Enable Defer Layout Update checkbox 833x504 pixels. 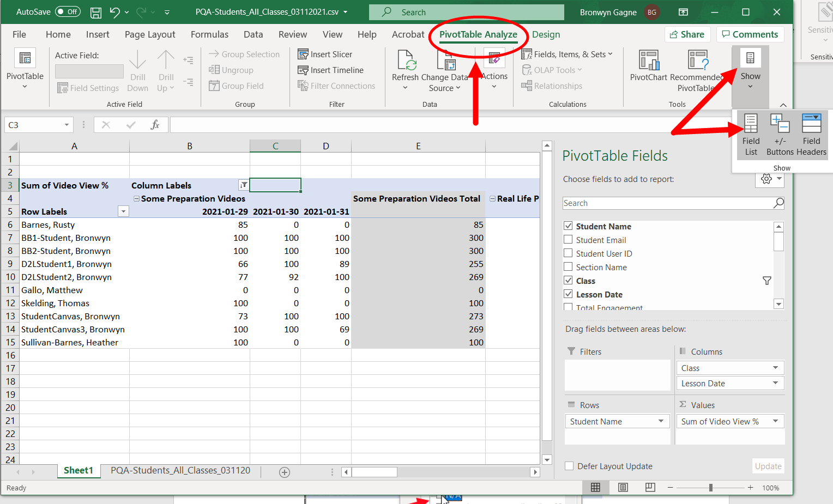(569, 466)
